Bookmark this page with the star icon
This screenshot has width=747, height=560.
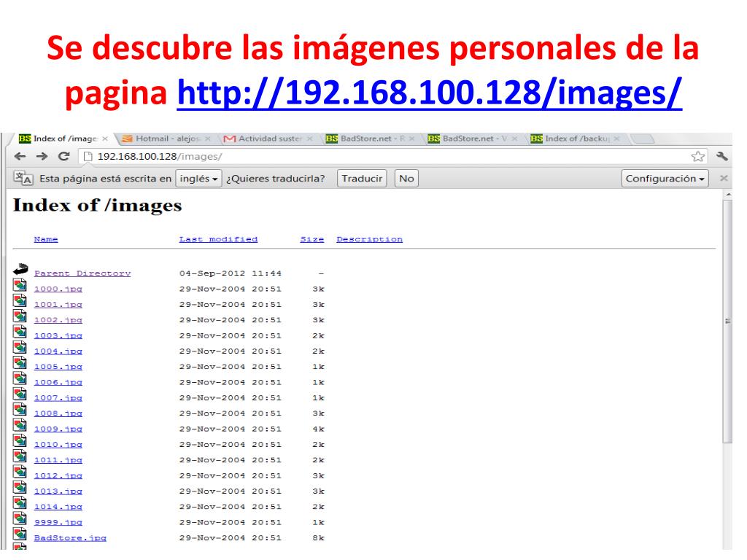click(698, 156)
